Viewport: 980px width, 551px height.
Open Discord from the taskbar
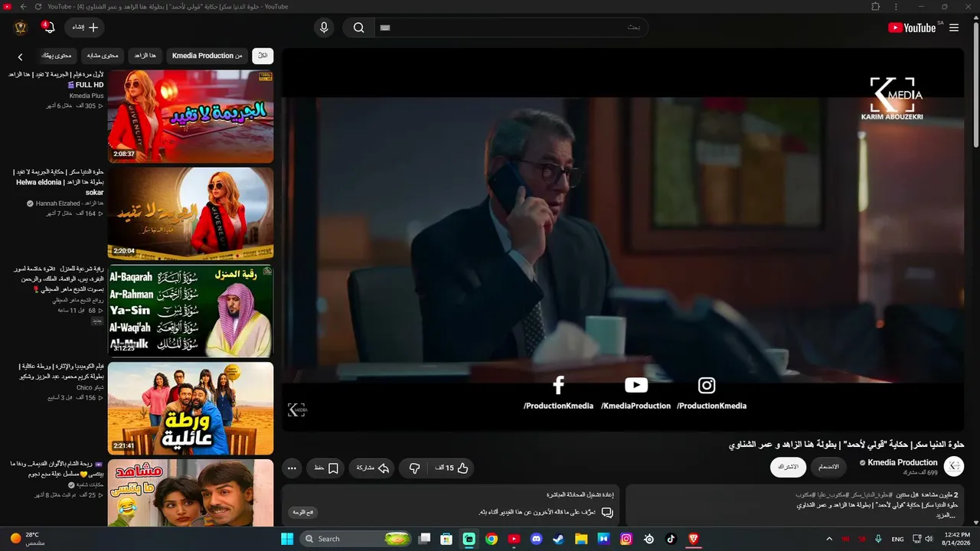(x=537, y=539)
